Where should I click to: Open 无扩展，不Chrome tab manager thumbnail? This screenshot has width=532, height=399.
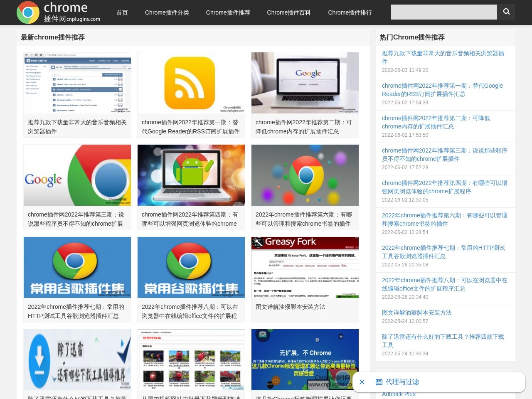point(305,360)
